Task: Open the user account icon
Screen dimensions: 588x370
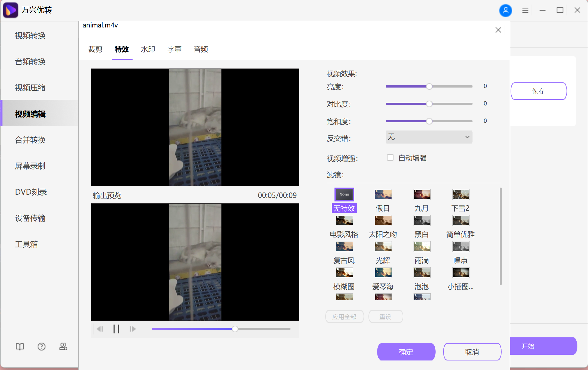Action: pos(506,10)
